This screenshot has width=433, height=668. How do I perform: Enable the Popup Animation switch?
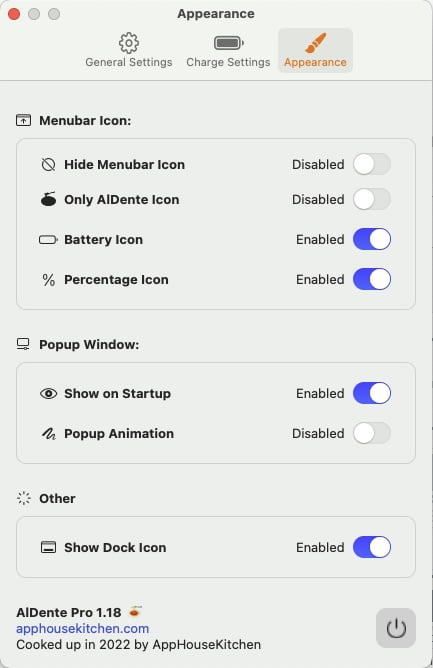pyautogui.click(x=372, y=433)
